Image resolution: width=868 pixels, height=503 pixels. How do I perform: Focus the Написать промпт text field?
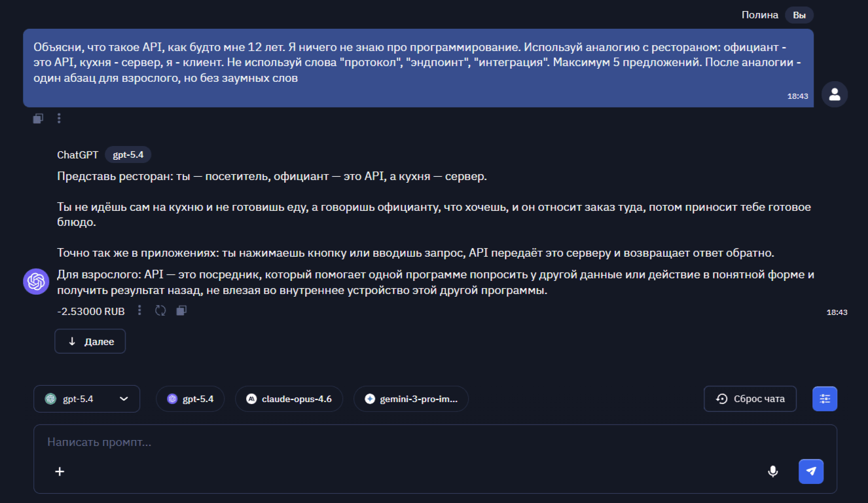(x=393, y=442)
